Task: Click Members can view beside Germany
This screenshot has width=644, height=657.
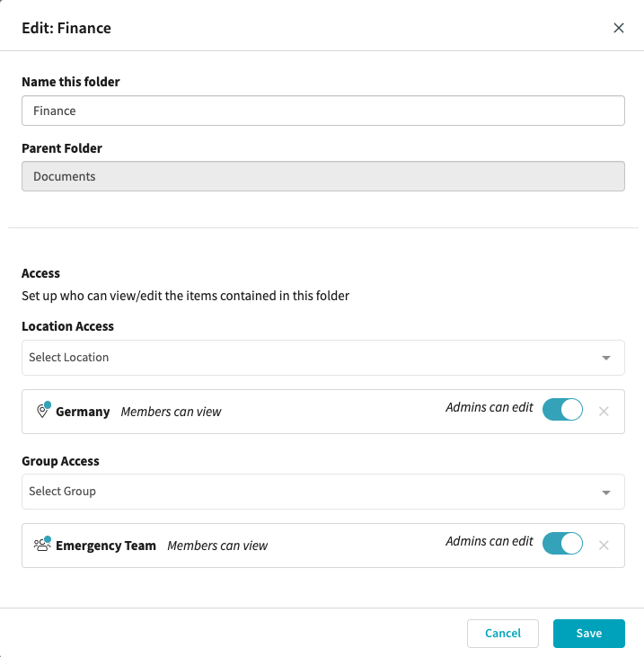Action: click(x=171, y=412)
